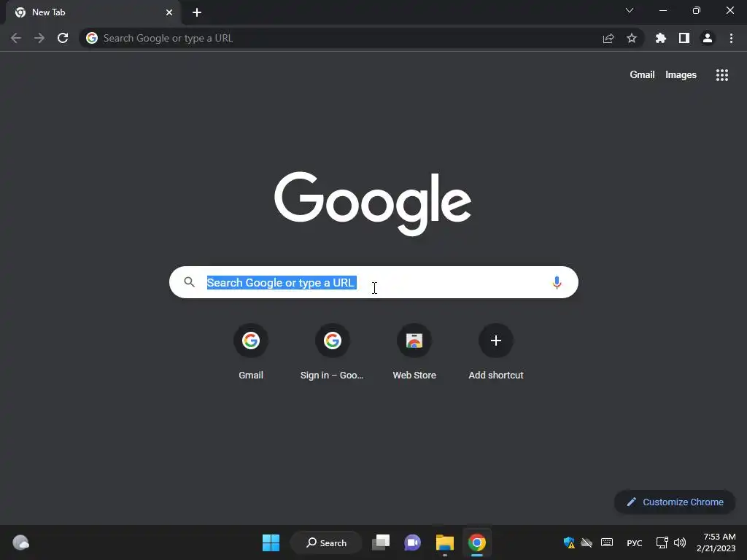Open a new tab with the plus button

(x=197, y=12)
